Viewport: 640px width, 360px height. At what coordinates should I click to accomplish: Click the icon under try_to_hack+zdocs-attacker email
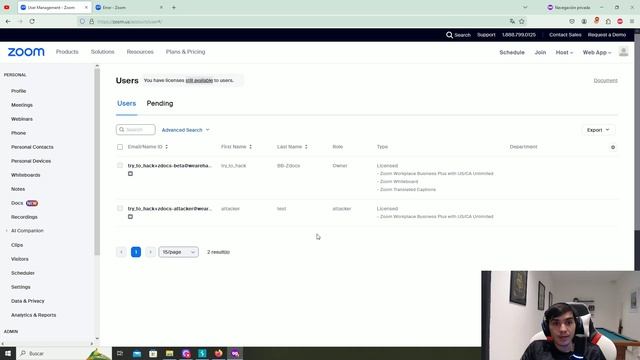pyautogui.click(x=130, y=217)
